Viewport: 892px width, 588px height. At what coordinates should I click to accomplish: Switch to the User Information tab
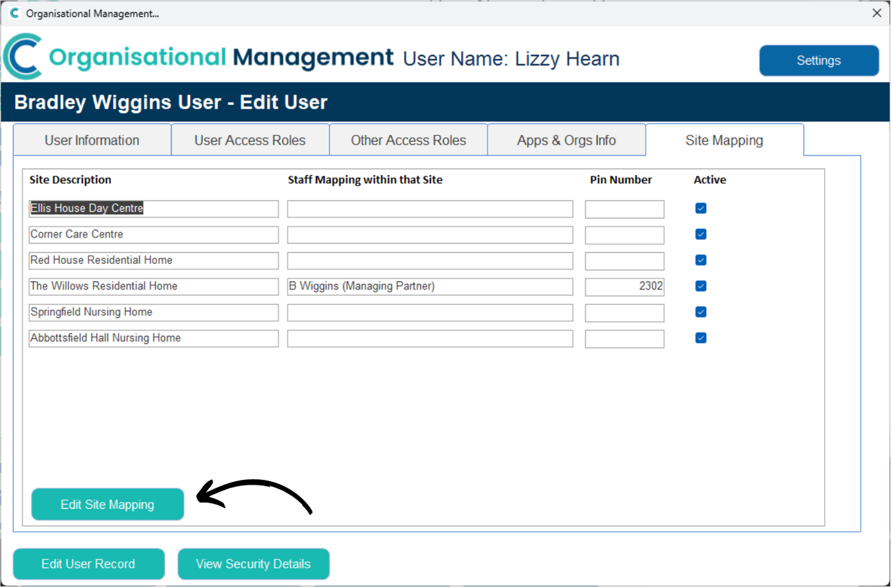(91, 140)
